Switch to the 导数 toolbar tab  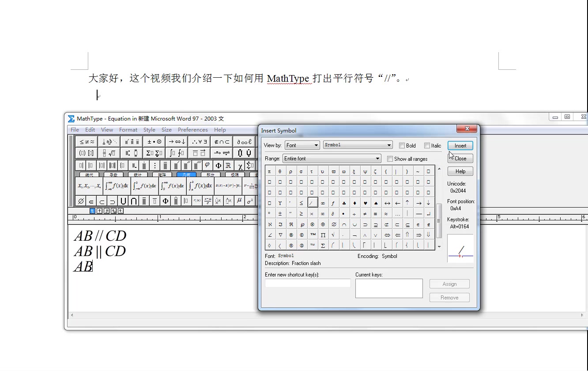click(113, 175)
